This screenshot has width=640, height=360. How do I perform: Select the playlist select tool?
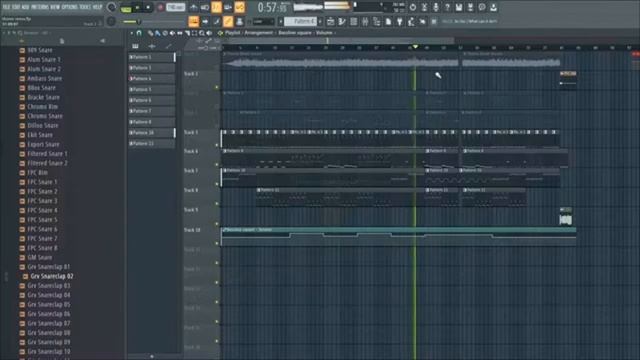(x=194, y=33)
